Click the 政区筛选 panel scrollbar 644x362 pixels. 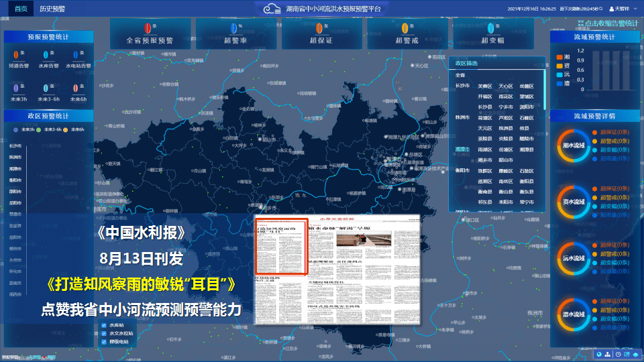[545, 90]
